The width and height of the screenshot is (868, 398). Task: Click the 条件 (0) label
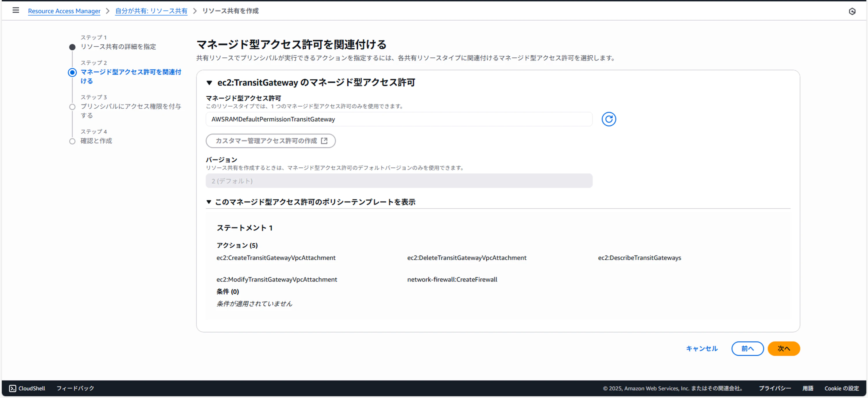click(227, 291)
